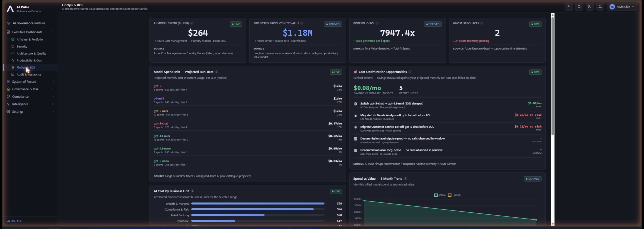The image size is (644, 229).
Task: Click the Retail Banking cost bar
Action: point(228,215)
